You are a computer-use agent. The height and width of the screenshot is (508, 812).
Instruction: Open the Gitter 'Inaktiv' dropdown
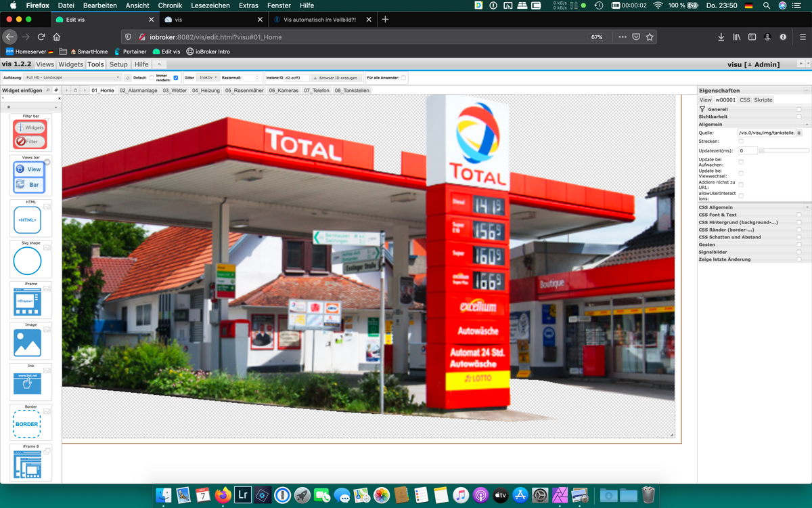[208, 78]
